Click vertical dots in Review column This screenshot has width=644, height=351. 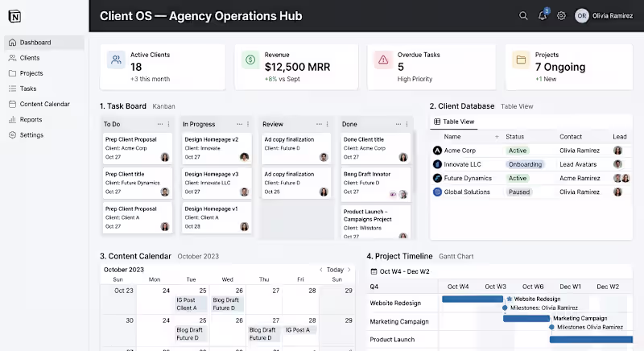[x=328, y=124]
